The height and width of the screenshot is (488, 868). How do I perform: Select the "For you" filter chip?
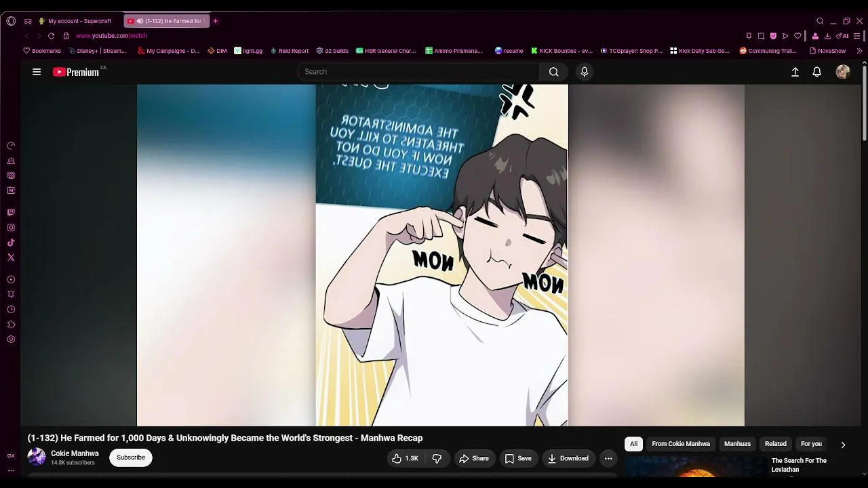811,444
